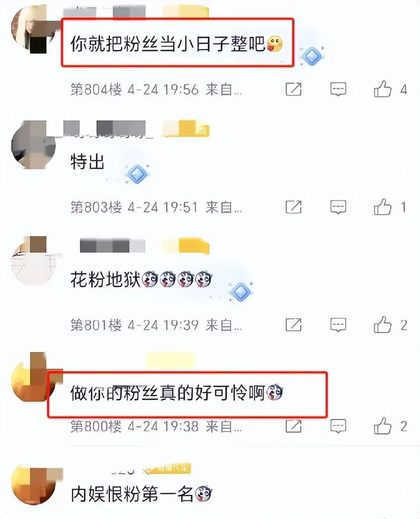This screenshot has height=519, width=420.
Task: Tap the blue diamond badge beside 特出
Action: pos(137,173)
